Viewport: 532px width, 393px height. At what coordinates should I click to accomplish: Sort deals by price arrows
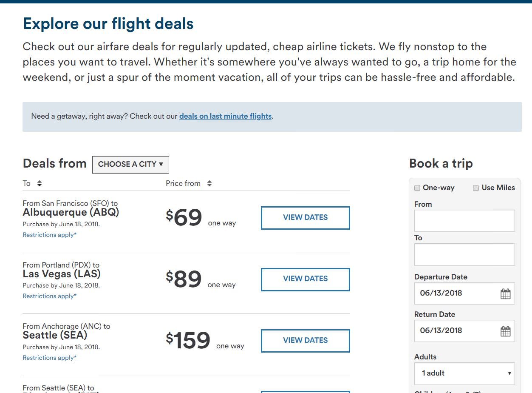209,183
